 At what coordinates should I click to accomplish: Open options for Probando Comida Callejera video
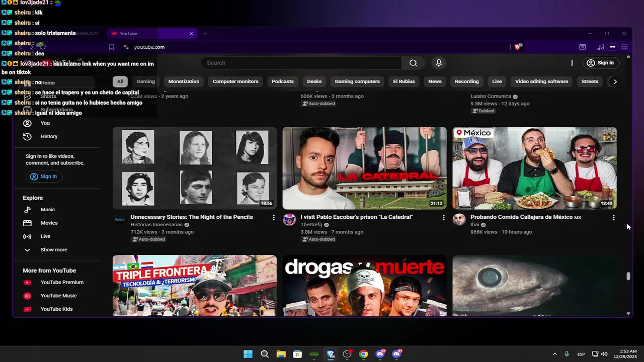pyautogui.click(x=613, y=217)
